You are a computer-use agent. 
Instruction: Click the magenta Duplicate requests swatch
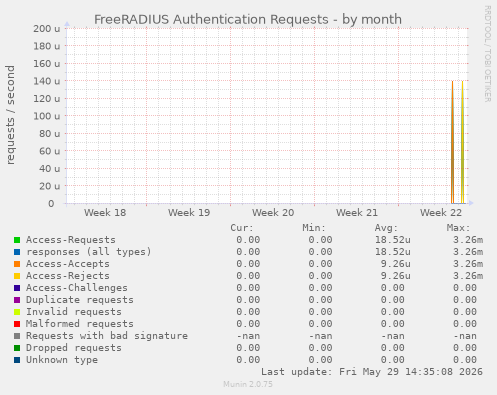[x=17, y=300]
